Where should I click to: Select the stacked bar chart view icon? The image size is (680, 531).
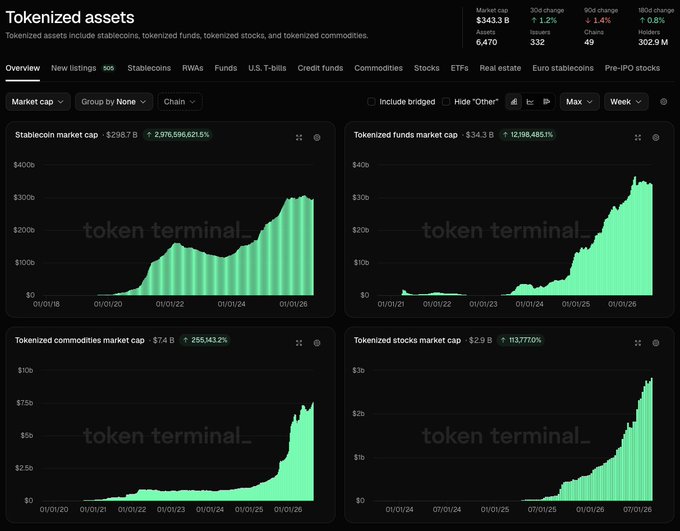[x=513, y=102]
